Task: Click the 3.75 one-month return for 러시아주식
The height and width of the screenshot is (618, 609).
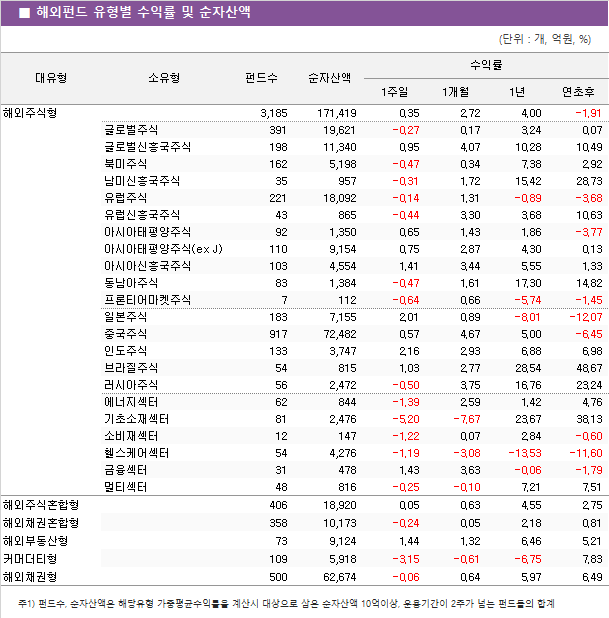Action: (470, 385)
